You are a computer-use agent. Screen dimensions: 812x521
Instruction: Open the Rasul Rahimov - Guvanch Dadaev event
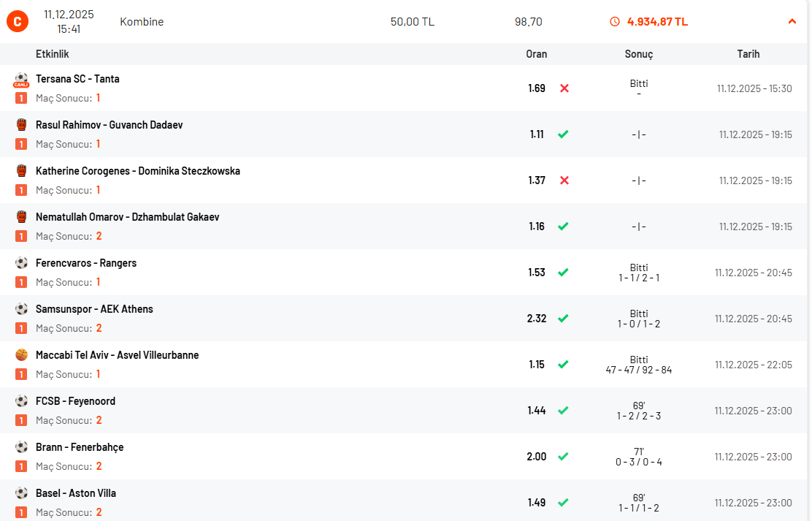pos(110,125)
